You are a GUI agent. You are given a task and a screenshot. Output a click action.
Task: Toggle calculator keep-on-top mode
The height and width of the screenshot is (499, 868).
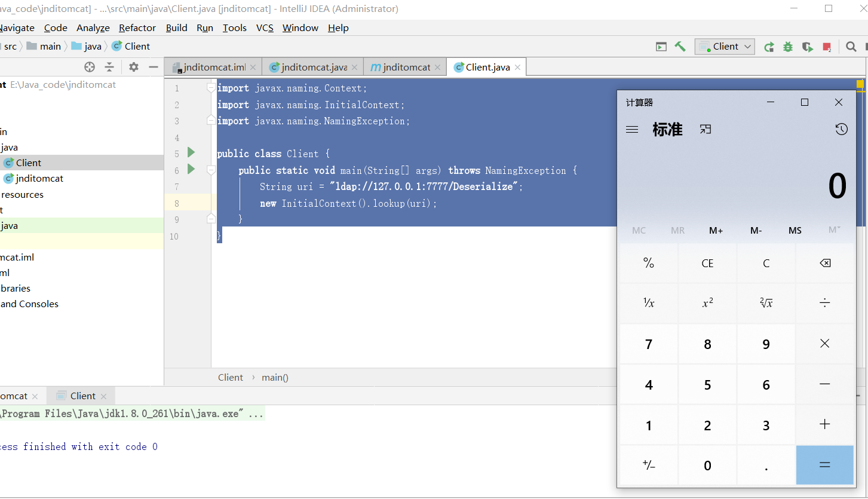click(706, 129)
